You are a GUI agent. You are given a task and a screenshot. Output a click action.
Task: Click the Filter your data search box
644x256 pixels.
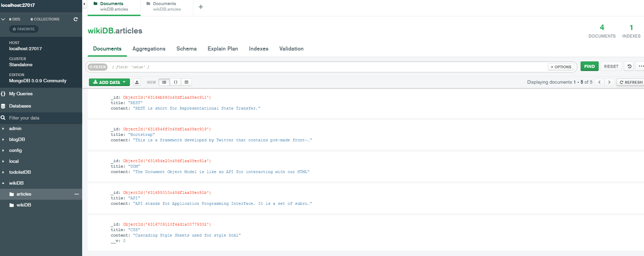41,118
